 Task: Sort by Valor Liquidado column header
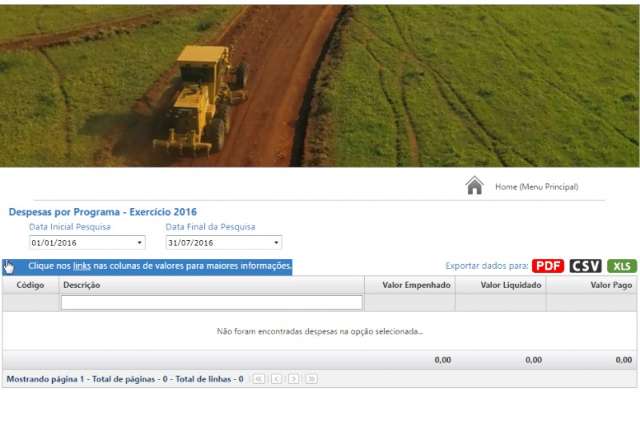pos(500,285)
